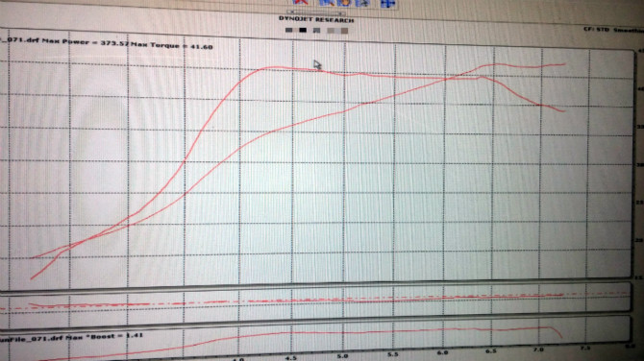Click the DYNOJET RESEARCH title
This screenshot has width=644, height=361.
[316, 19]
